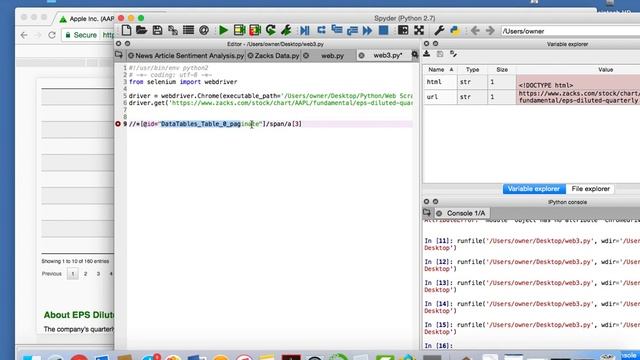
Task: Click the Value column header
Action: (x=605, y=70)
